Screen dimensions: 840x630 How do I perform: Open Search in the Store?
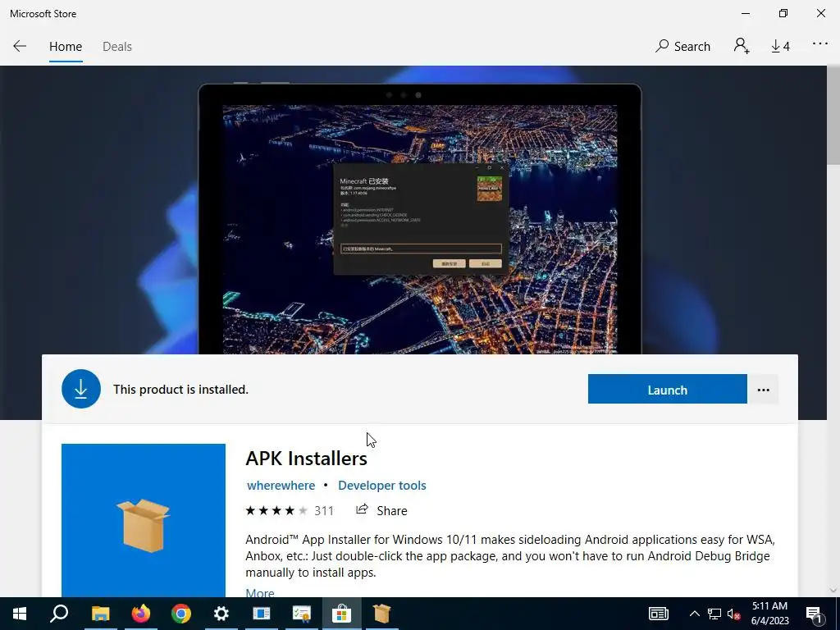[x=682, y=46]
